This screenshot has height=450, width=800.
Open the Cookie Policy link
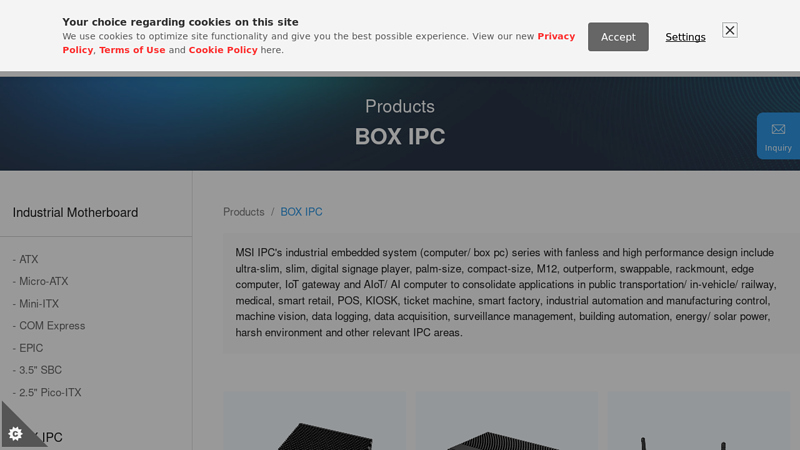pyautogui.click(x=223, y=50)
